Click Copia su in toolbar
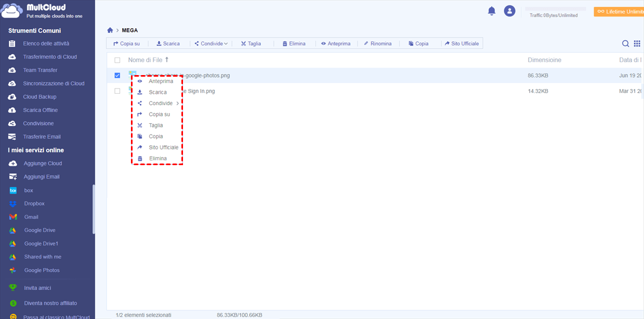This screenshot has width=644, height=319. tap(127, 43)
